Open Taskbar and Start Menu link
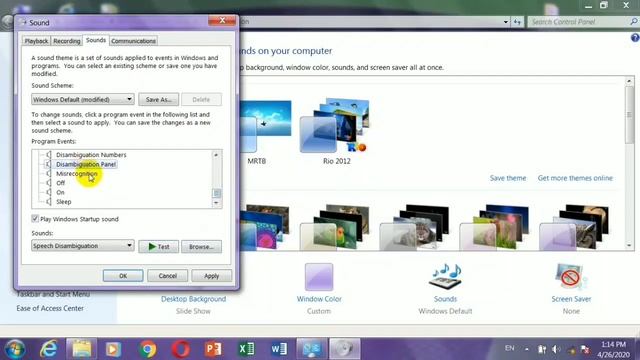This screenshot has width=640, height=360. click(53, 294)
